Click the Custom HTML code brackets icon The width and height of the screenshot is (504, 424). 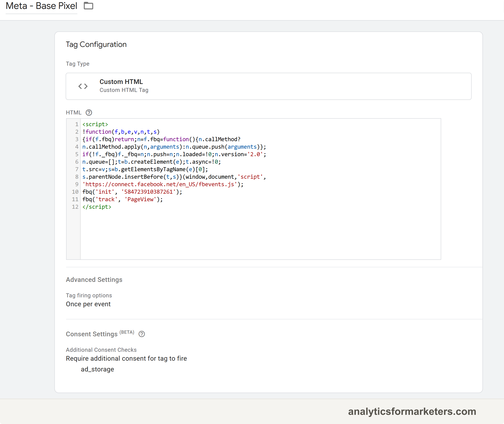tap(83, 86)
